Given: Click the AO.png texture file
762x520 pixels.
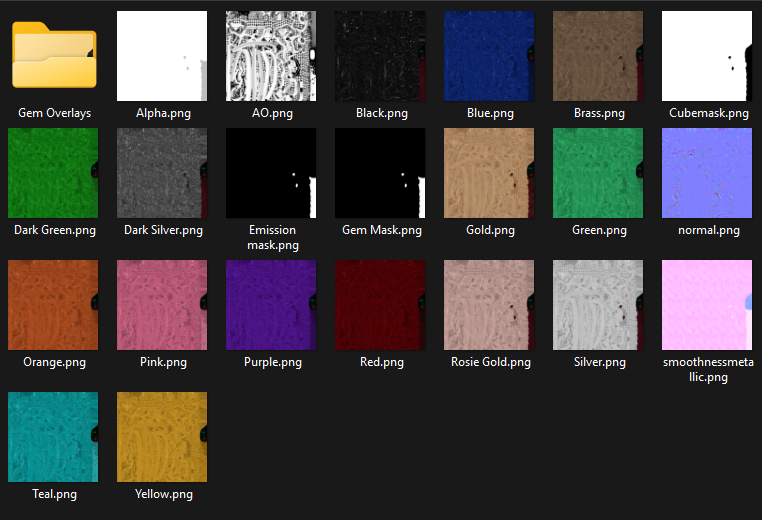Looking at the screenshot, I should click(x=271, y=56).
